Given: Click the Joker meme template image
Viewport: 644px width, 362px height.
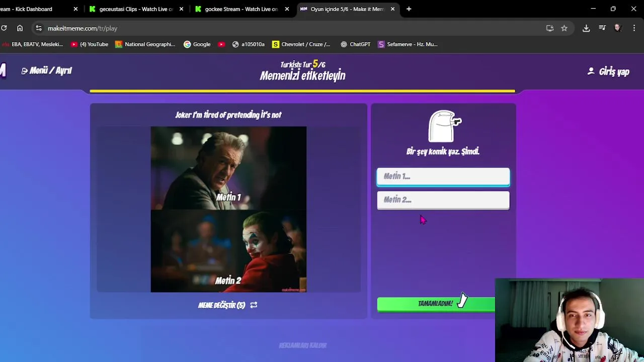Looking at the screenshot, I should (228, 209).
